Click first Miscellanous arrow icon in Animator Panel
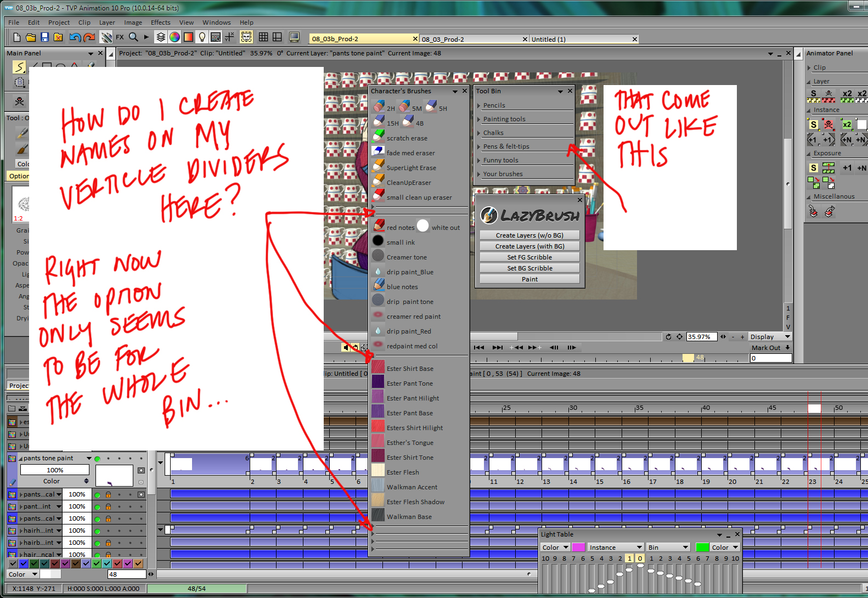The height and width of the screenshot is (598, 868). [x=813, y=211]
